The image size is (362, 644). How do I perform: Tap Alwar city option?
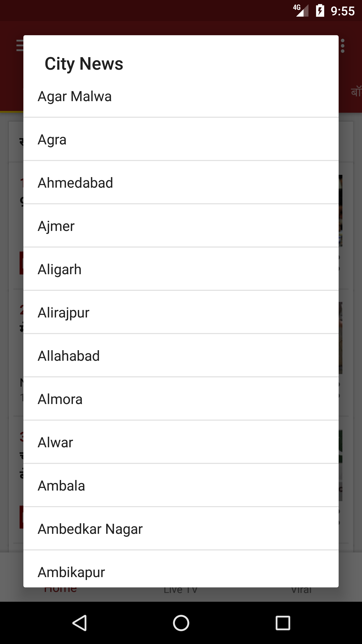click(181, 442)
